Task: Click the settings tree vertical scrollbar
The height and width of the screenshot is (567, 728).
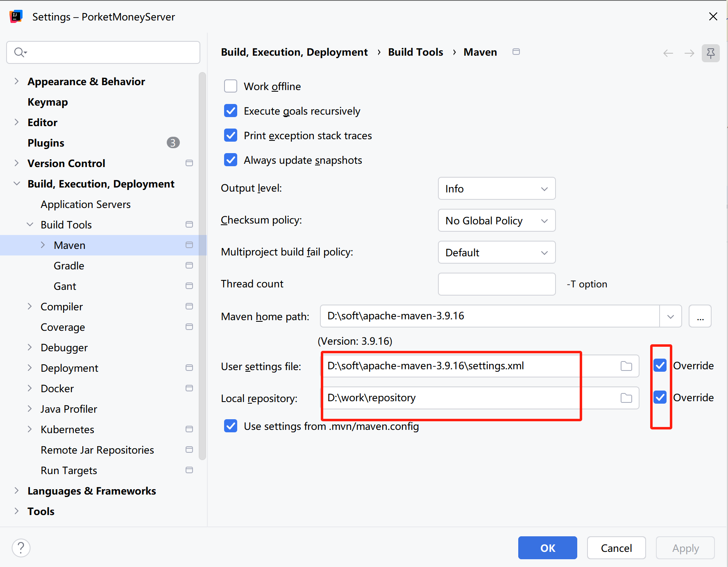Action: click(x=202, y=266)
